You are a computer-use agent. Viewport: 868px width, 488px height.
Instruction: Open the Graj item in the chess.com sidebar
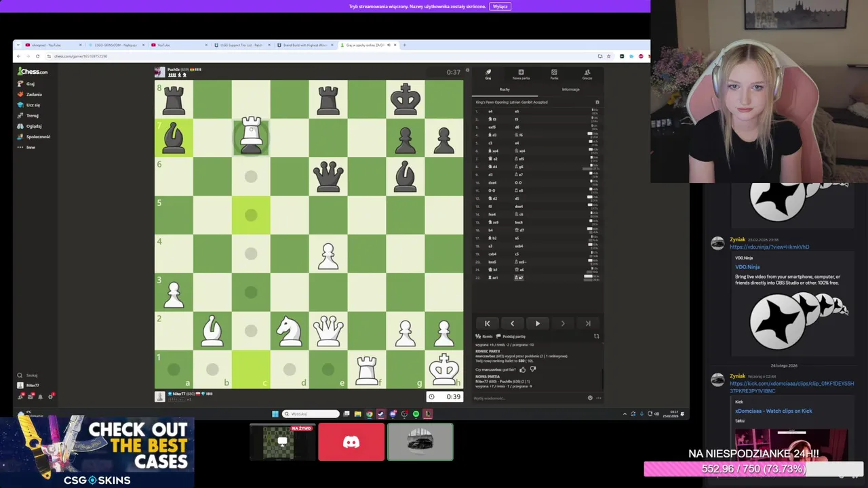(x=26, y=84)
